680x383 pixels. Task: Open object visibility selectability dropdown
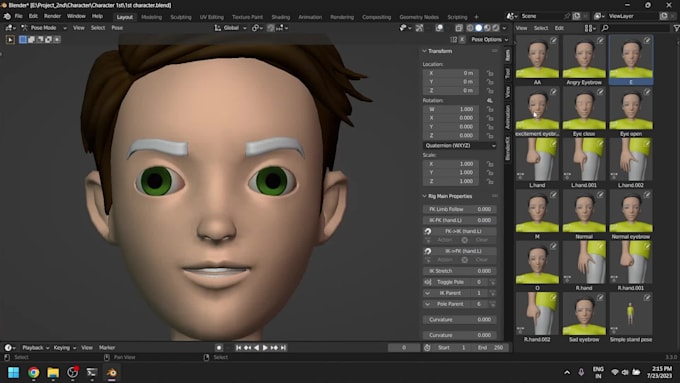click(405, 28)
